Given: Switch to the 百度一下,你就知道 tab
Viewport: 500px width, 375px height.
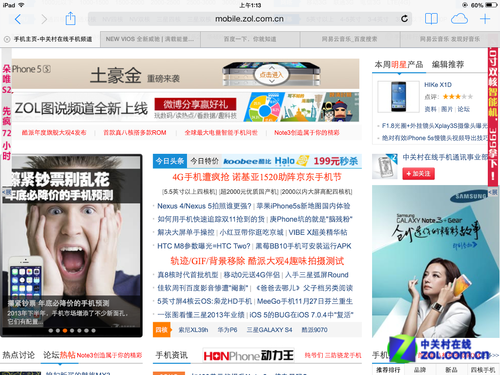Looking at the screenshot, I should point(250,39).
